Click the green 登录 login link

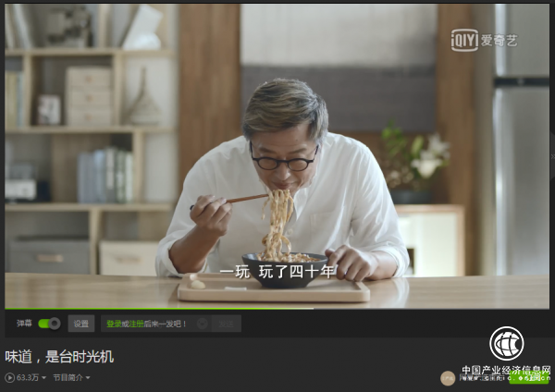pyautogui.click(x=114, y=324)
